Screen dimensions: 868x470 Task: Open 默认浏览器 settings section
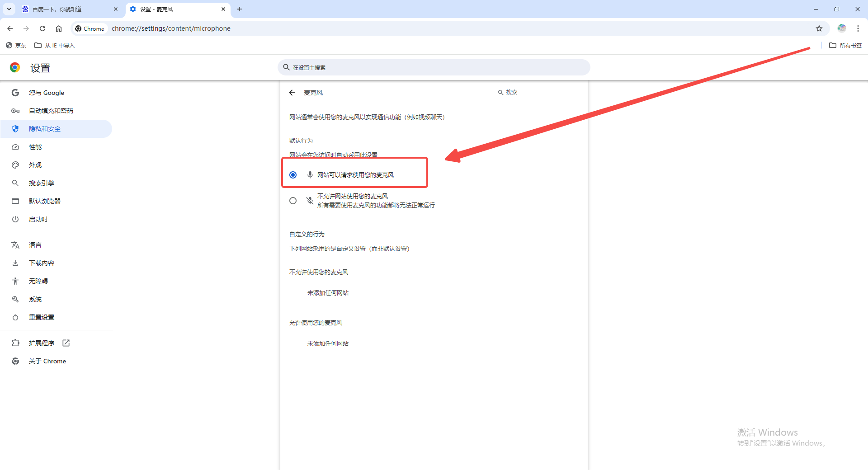point(57,201)
